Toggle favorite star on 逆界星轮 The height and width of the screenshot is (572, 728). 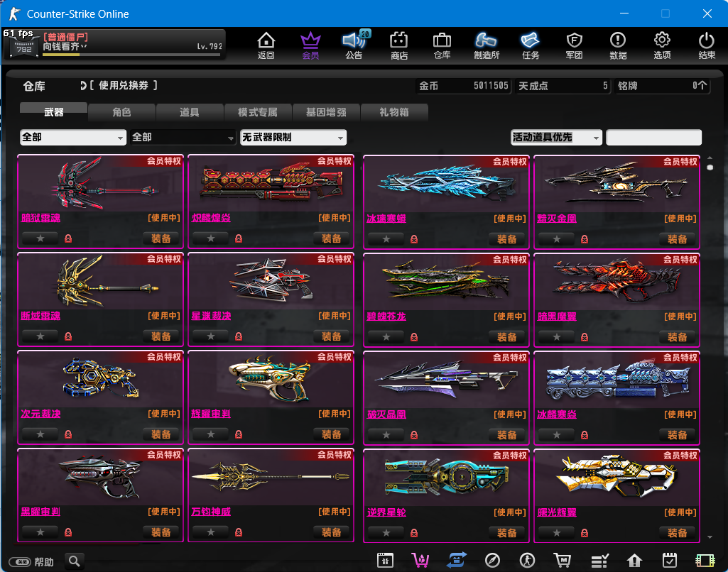coord(386,532)
